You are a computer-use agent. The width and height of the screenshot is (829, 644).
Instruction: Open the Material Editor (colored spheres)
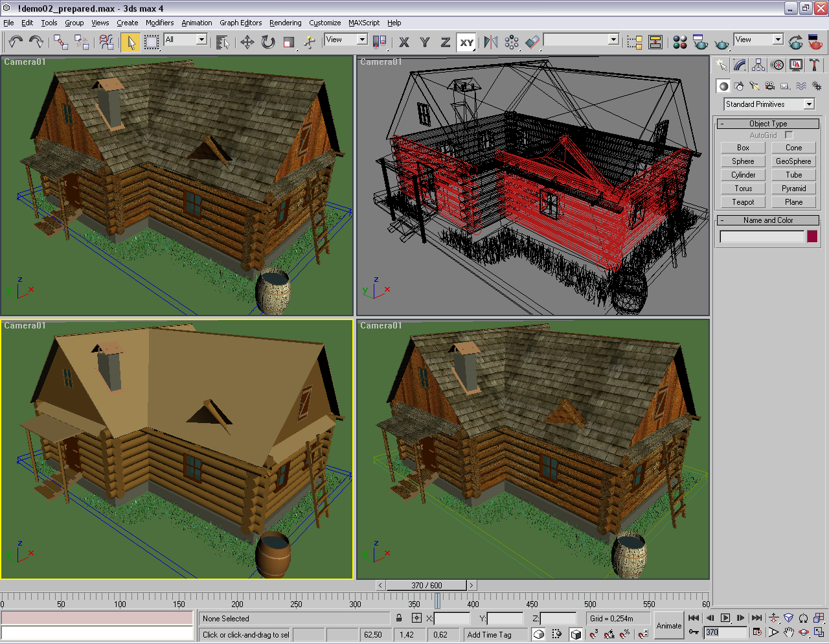click(679, 43)
